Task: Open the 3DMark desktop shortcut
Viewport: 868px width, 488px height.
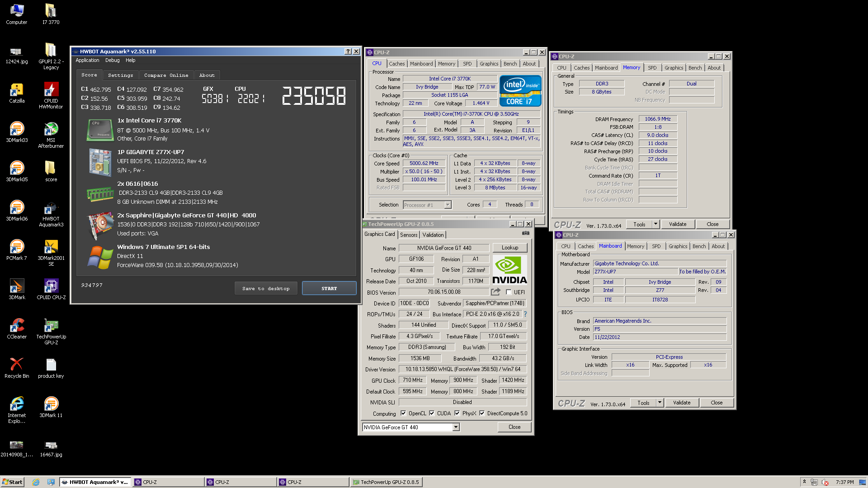Action: (x=17, y=289)
